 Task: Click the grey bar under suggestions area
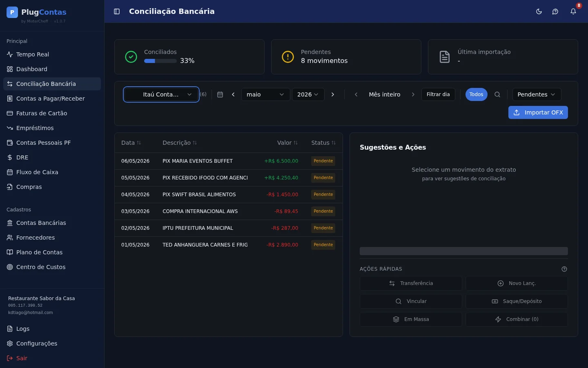click(x=463, y=251)
